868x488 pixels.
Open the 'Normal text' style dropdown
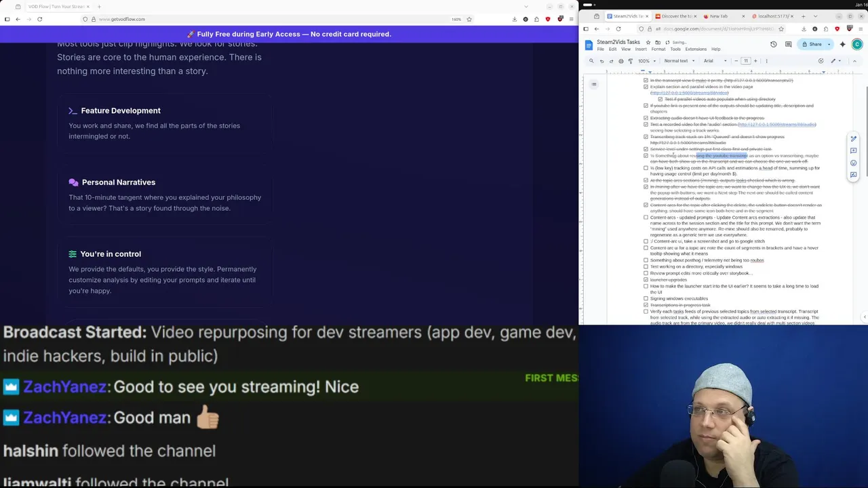coord(679,61)
